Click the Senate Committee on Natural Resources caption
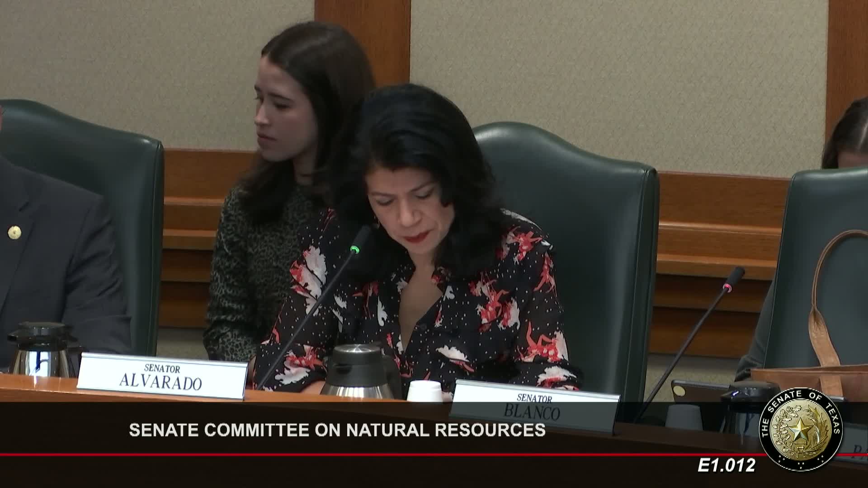The width and height of the screenshot is (868, 488). 337,430
